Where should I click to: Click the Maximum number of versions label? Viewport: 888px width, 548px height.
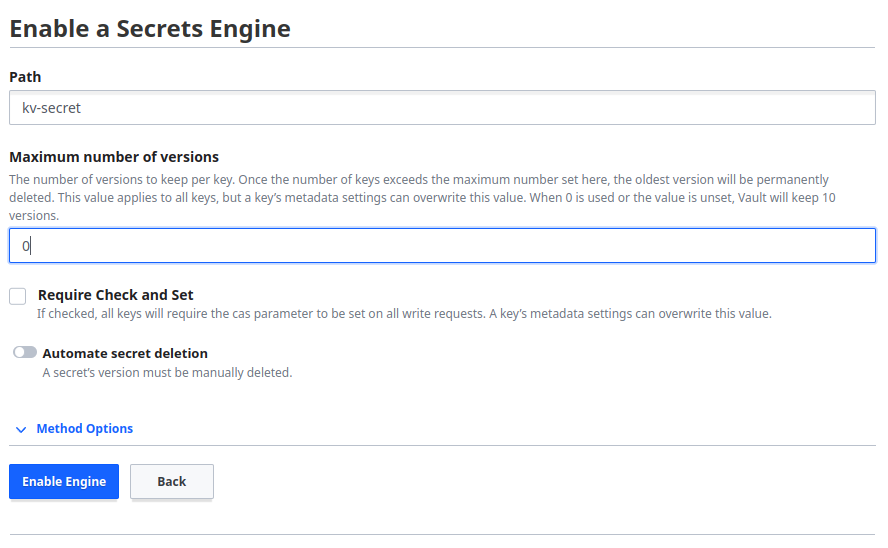[x=114, y=157]
